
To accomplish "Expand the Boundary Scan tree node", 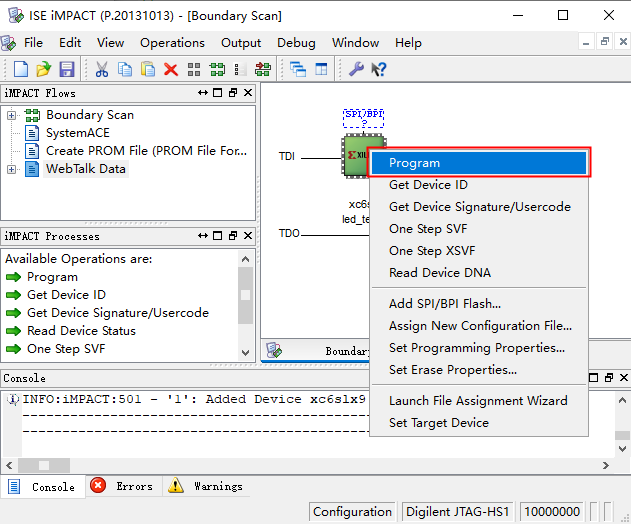I will (x=12, y=115).
